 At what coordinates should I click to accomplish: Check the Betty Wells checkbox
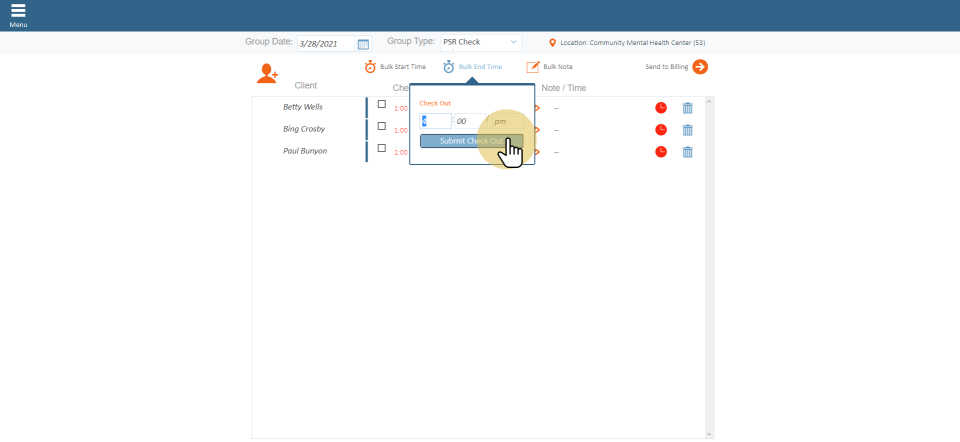(381, 104)
